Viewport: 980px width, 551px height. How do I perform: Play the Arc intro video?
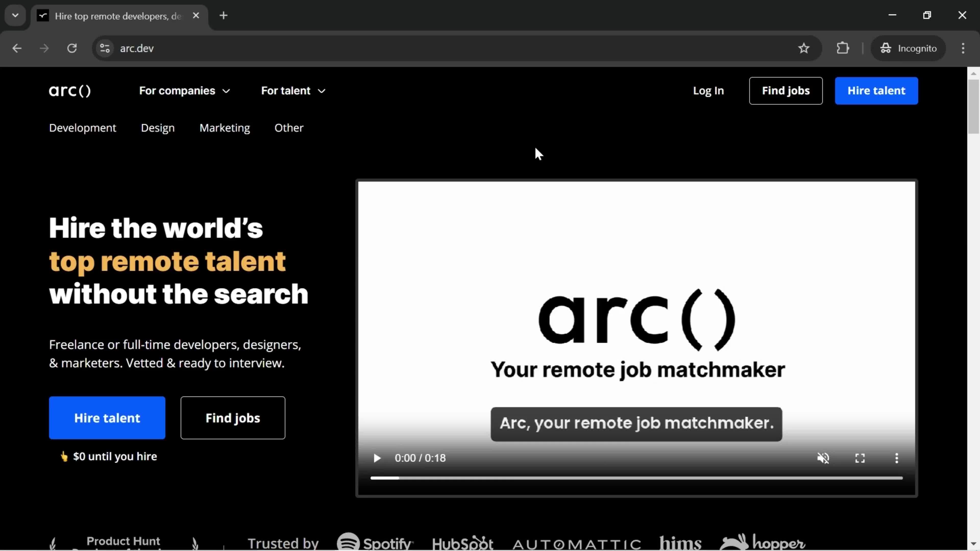pos(377,458)
